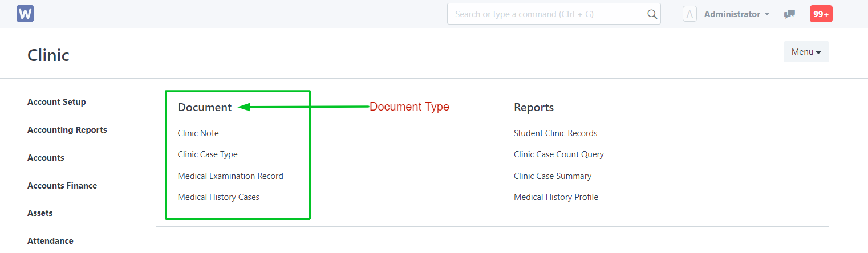Select Account Setup in the sidebar
Viewport: 868px width, 253px height.
(56, 102)
